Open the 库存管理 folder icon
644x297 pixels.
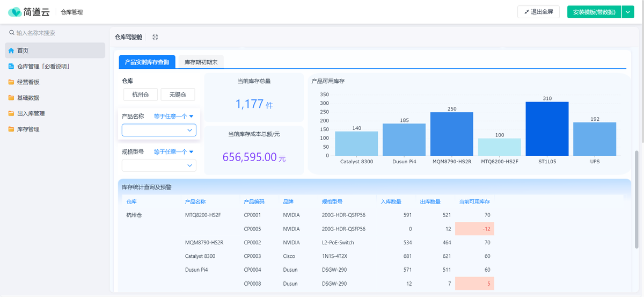[x=11, y=129]
